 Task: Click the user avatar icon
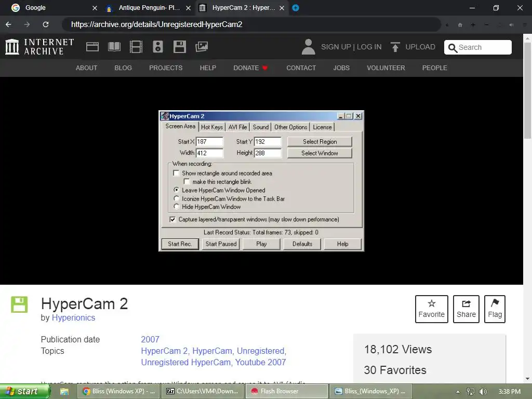coord(308,47)
